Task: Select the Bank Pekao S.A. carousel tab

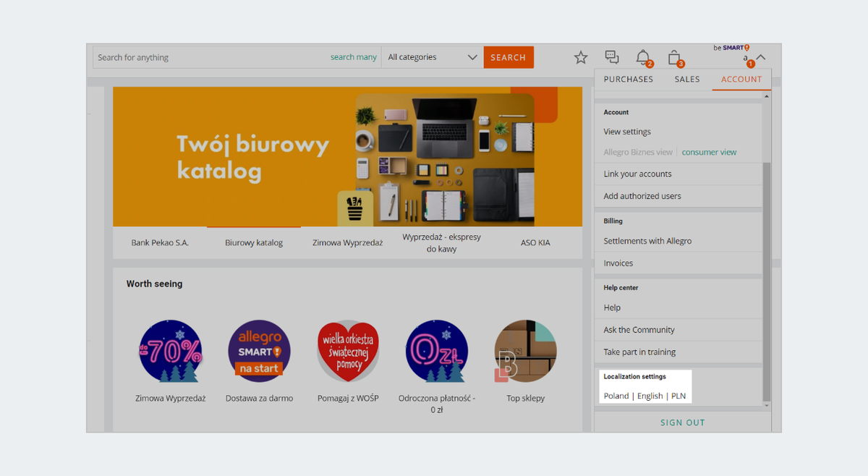Action: [x=160, y=242]
